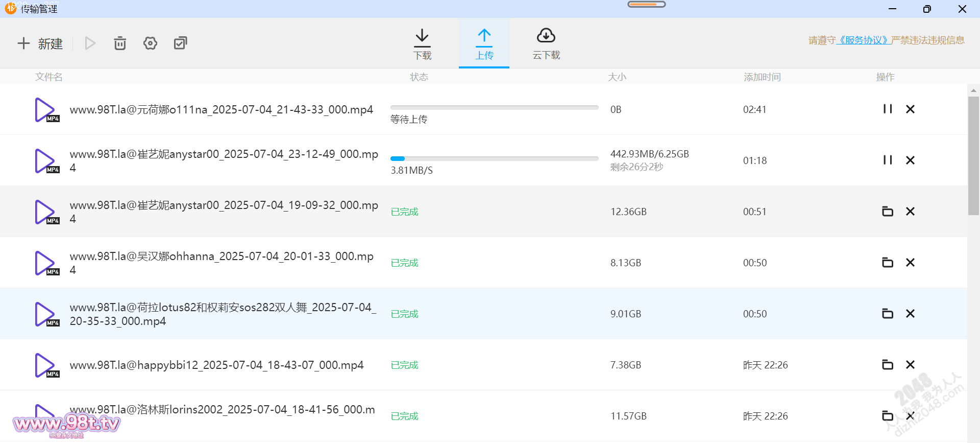
Task: Cancel the upload running at 3.81MB/S
Action: click(x=910, y=160)
